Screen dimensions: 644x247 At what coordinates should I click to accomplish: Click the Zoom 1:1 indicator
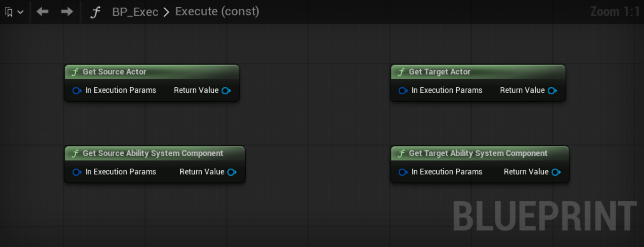(x=615, y=12)
